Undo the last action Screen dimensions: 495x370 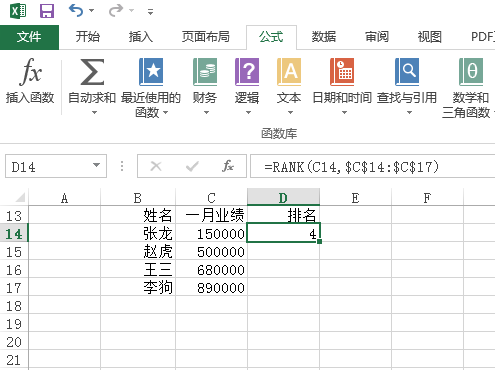(x=76, y=11)
